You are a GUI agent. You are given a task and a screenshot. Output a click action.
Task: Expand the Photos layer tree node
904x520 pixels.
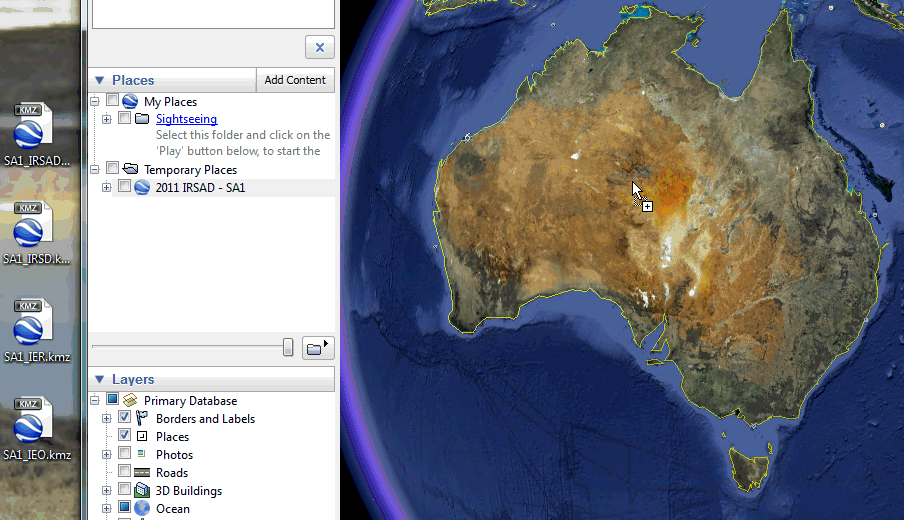[107, 454]
